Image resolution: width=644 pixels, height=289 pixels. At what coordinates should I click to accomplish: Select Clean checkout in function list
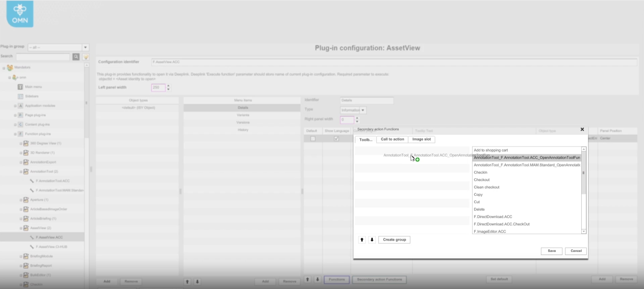point(486,187)
